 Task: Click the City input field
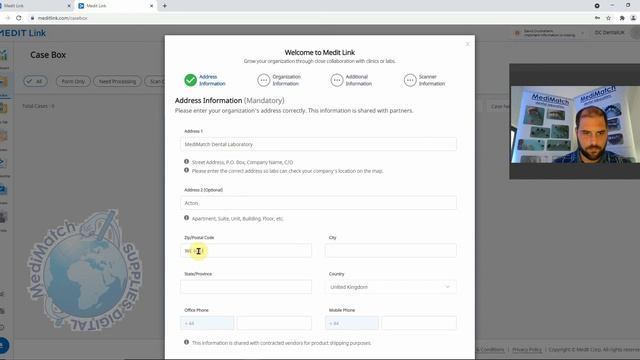[391, 251]
